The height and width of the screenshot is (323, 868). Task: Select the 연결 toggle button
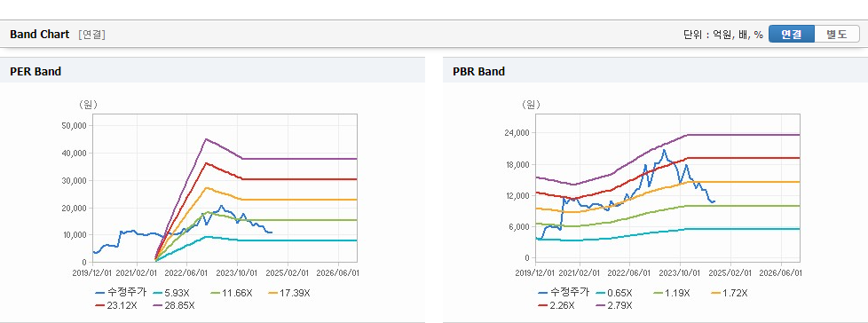coord(792,35)
